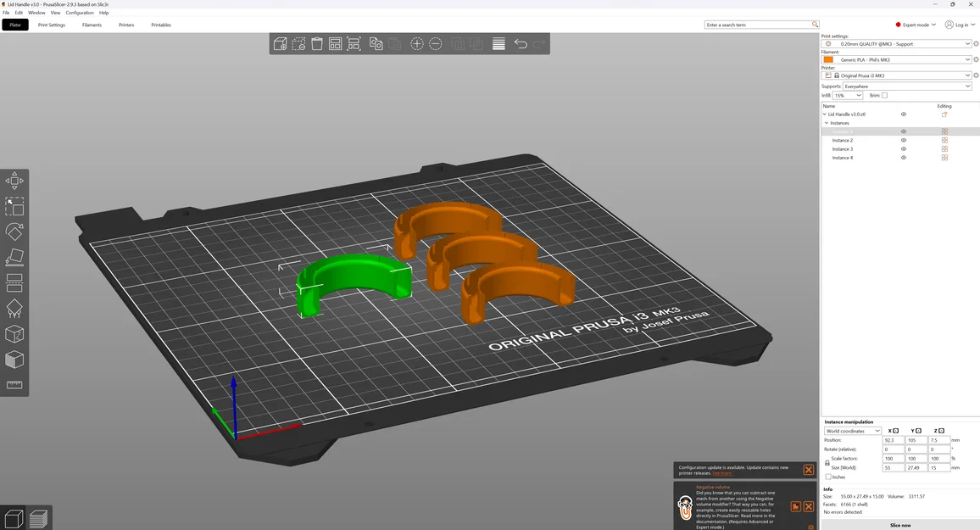Toggle the scale factors lock icon

pyautogui.click(x=827, y=463)
